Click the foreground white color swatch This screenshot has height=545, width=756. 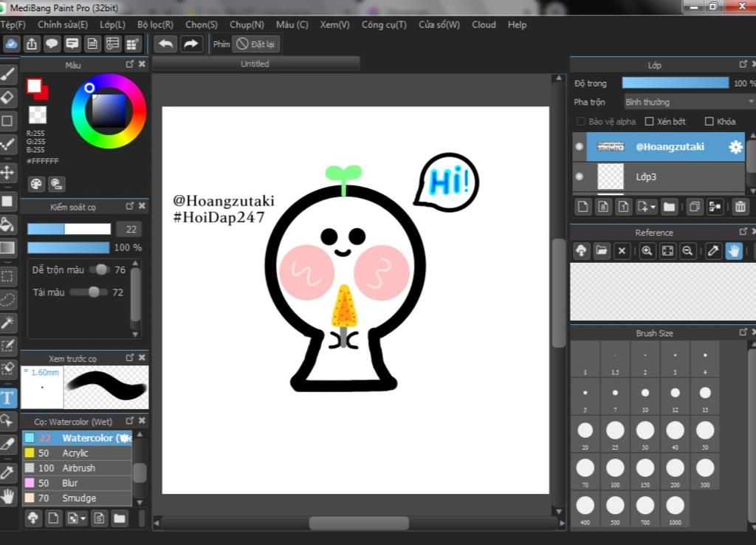pyautogui.click(x=34, y=86)
